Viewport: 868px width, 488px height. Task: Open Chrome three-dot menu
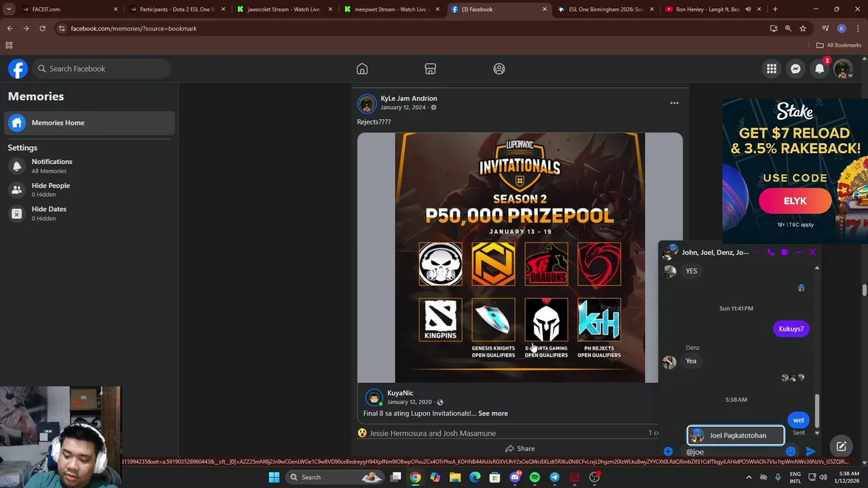857,28
